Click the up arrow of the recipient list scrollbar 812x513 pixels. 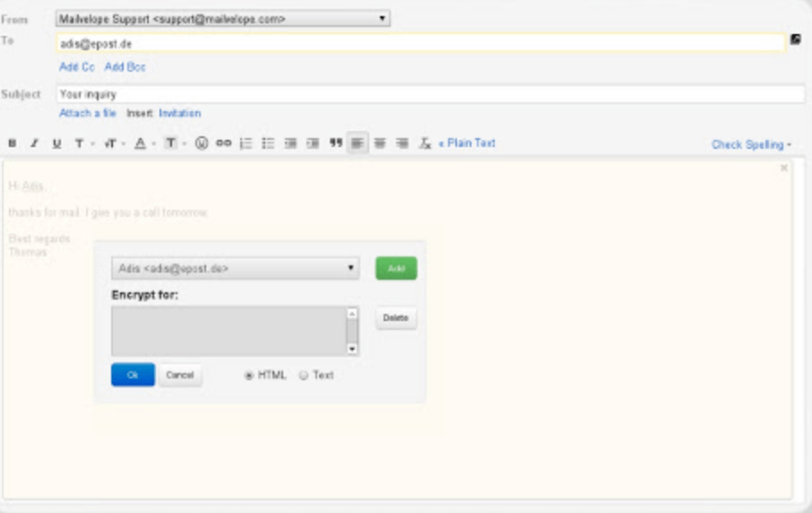click(352, 314)
